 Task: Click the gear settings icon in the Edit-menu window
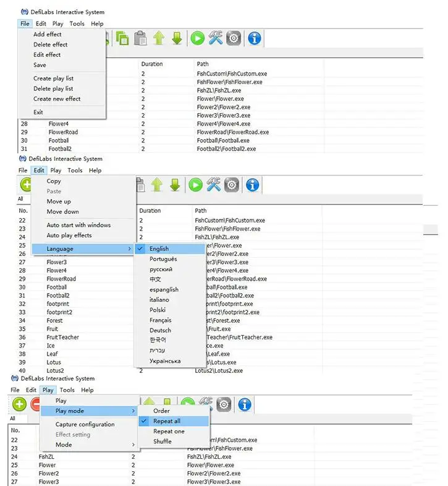[232, 185]
